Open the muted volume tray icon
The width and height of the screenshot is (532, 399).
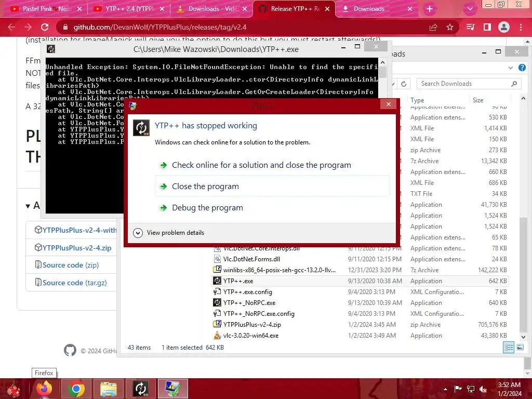point(483,389)
